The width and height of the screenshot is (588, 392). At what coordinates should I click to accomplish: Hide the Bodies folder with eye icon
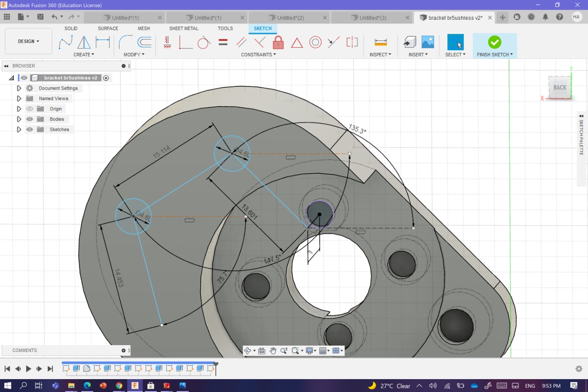[x=30, y=119]
